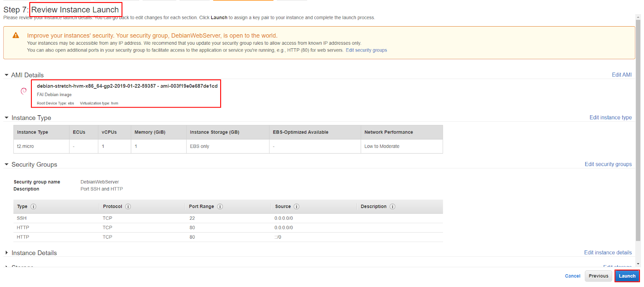Click the vertical scrollbar thumb
Screen dimensions: 644x287
coord(638,130)
